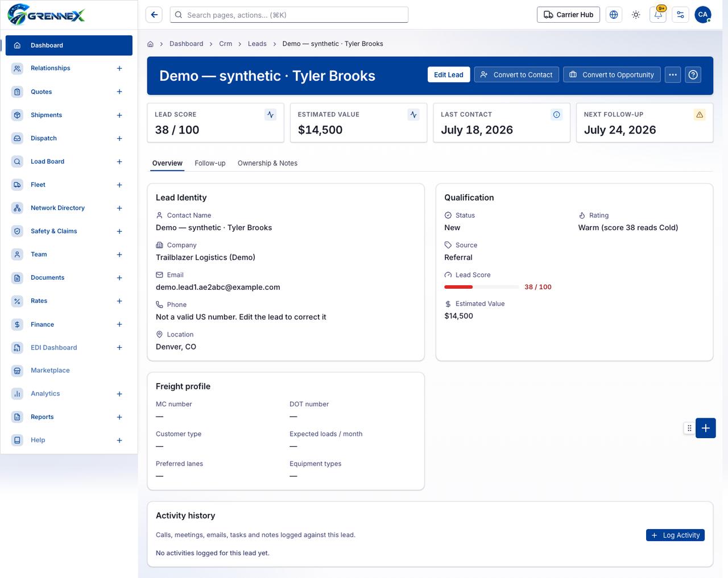The image size is (728, 578).
Task: Open the settings sliders icon
Action: point(680,15)
